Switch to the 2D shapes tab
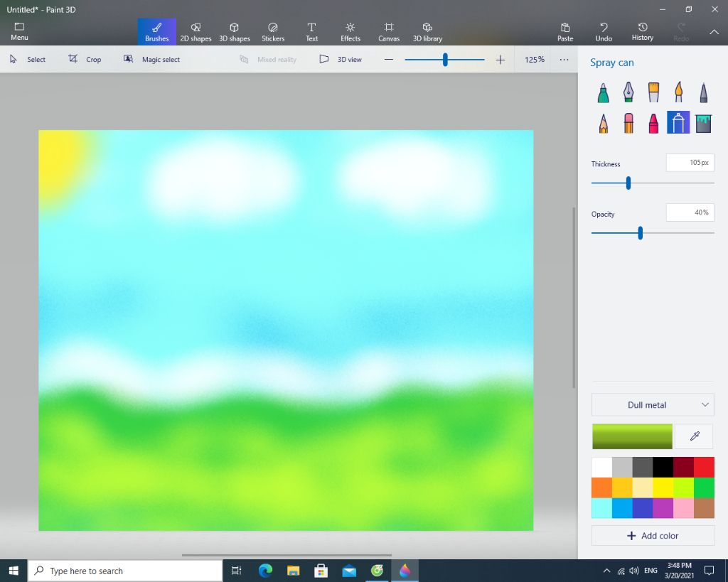728x582 pixels. click(196, 32)
